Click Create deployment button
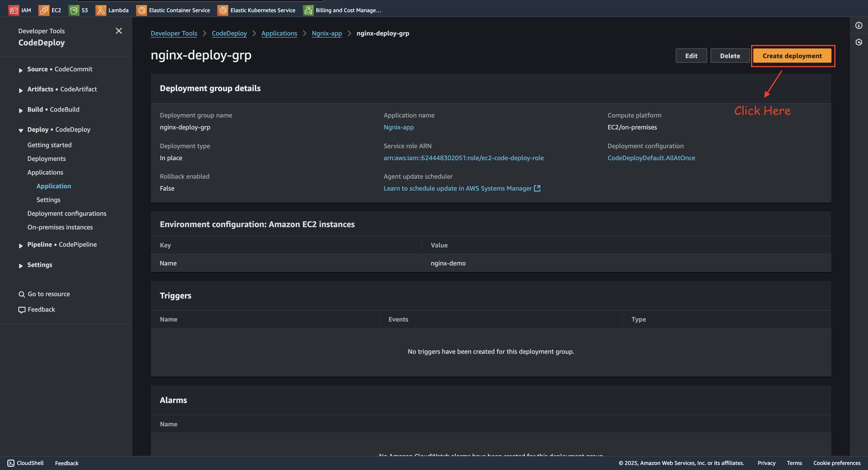The height and width of the screenshot is (470, 868). (x=792, y=56)
